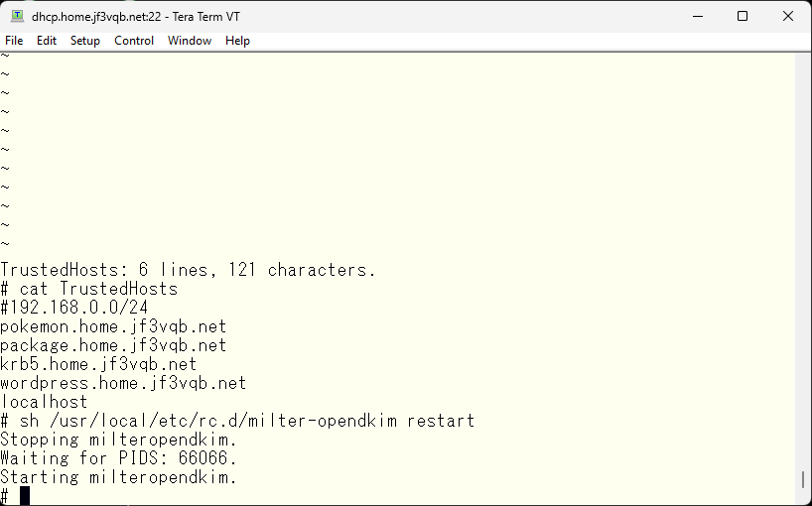This screenshot has height=506, width=812.
Task: Click 'Waiting for PIDS: 66066.' line
Action: [x=118, y=458]
